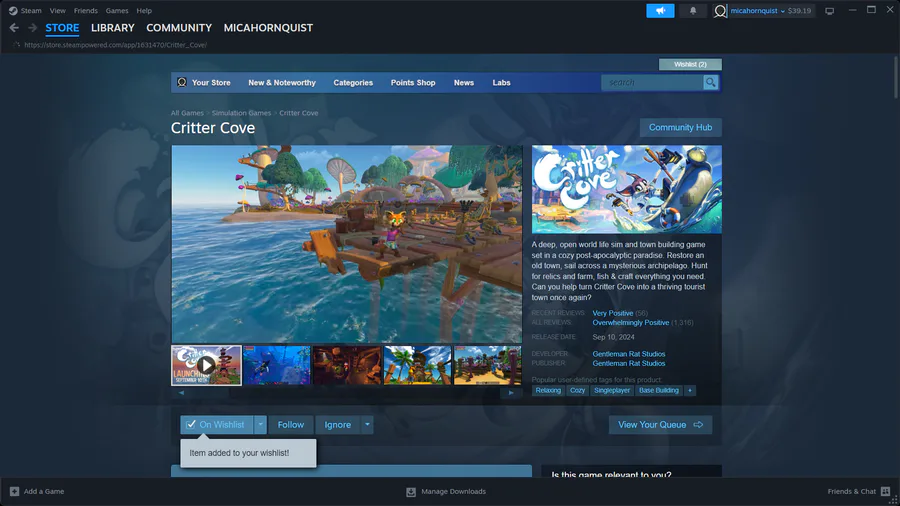Open the Steam menu

(x=31, y=10)
